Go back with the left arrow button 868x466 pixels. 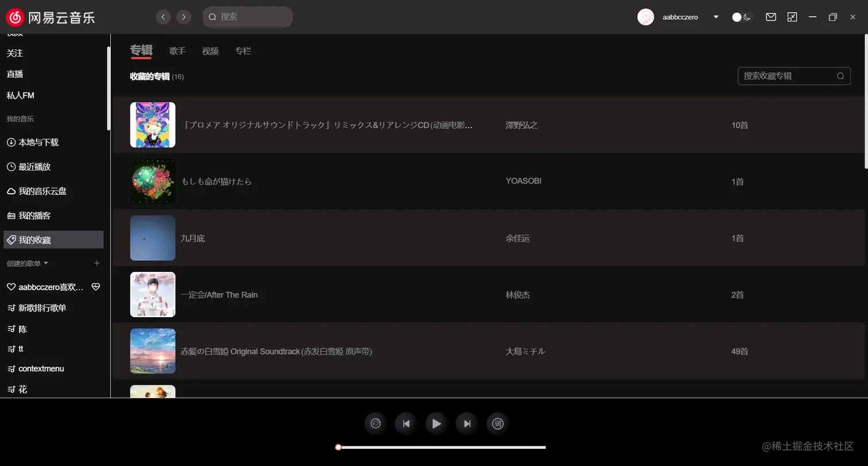163,17
